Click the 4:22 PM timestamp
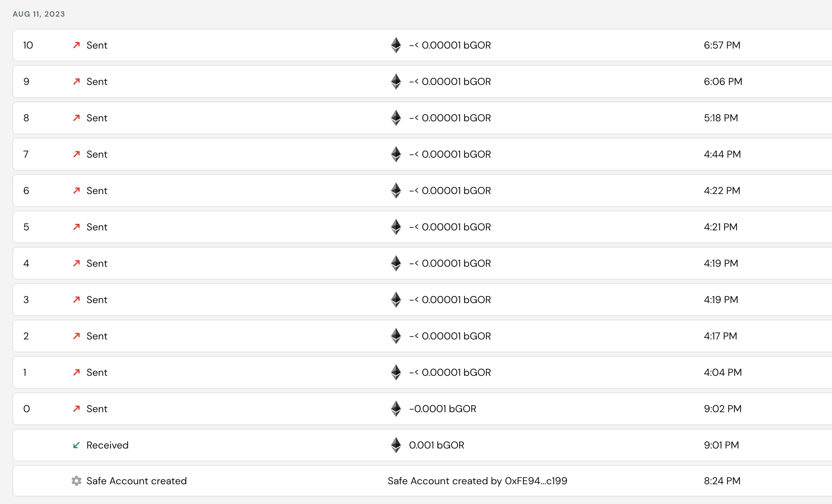832x504 pixels. pos(722,191)
